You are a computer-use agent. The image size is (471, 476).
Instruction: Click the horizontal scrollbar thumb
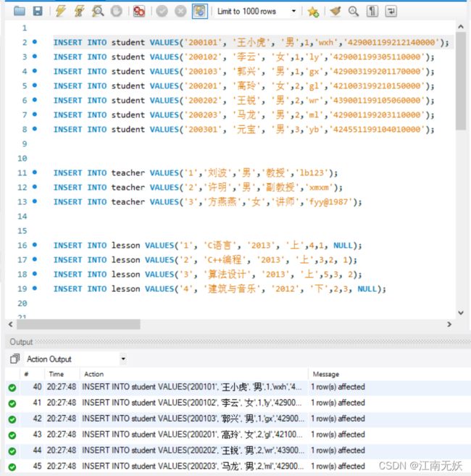point(78,324)
